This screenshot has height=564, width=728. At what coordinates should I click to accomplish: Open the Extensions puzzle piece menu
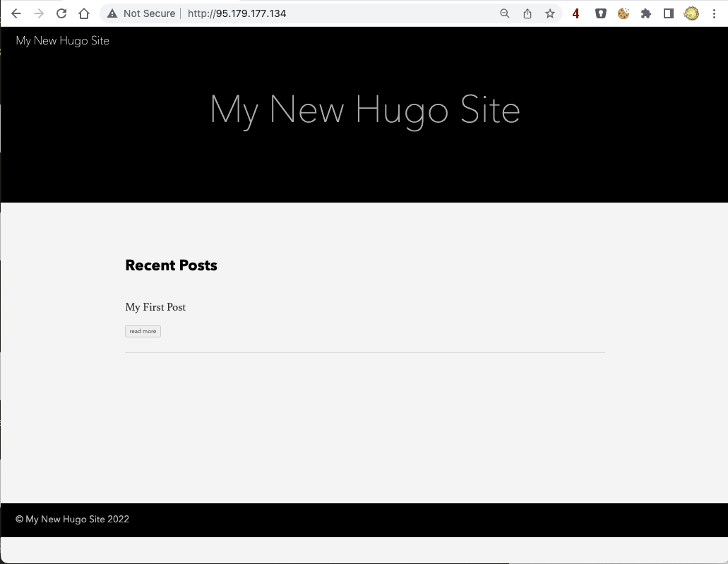point(646,13)
